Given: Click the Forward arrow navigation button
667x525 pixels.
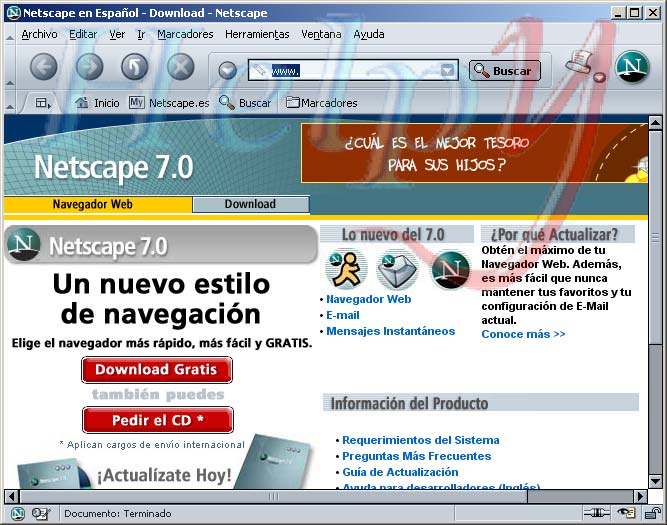Looking at the screenshot, I should (x=89, y=67).
